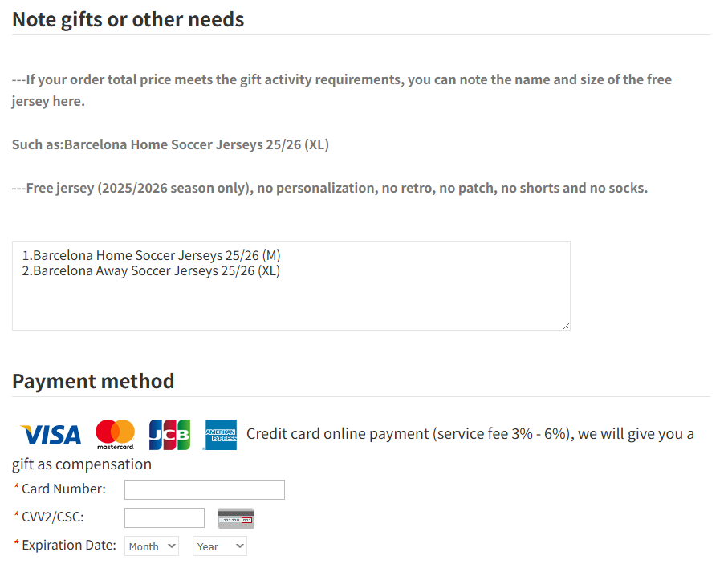Open the expiration Year dropdown
The width and height of the screenshot is (728, 576).
(x=219, y=546)
